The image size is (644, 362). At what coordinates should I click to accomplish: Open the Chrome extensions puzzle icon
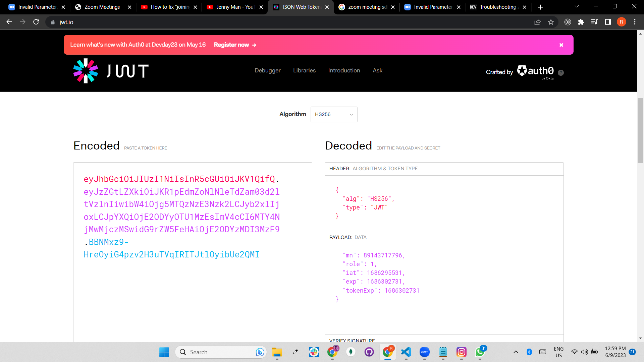[581, 22]
